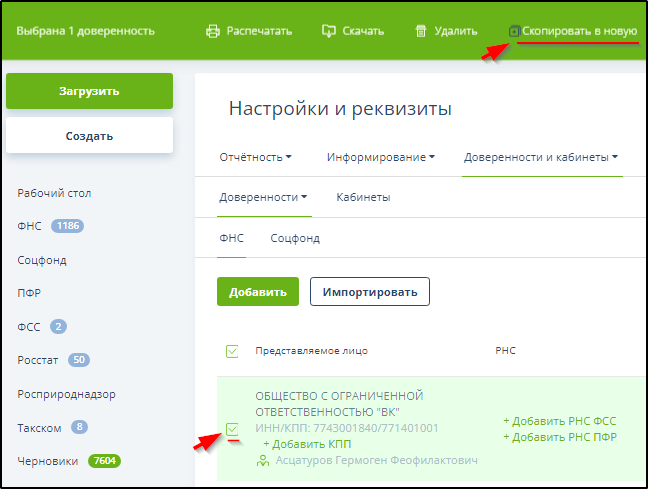Switch to the Соцфонд tab

pyautogui.click(x=295, y=239)
